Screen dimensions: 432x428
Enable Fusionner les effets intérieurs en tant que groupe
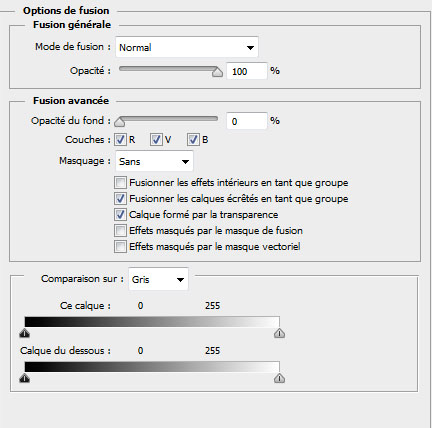point(120,183)
